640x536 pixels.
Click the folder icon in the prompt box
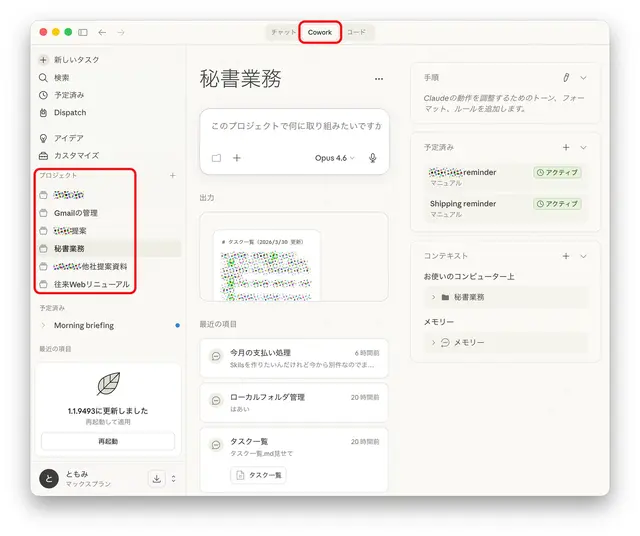pos(216,158)
